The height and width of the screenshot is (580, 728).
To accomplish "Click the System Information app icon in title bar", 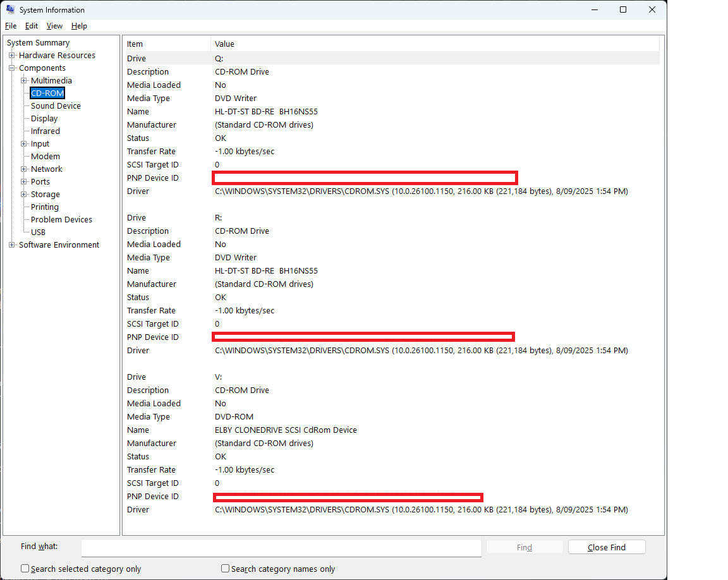I will (10, 9).
